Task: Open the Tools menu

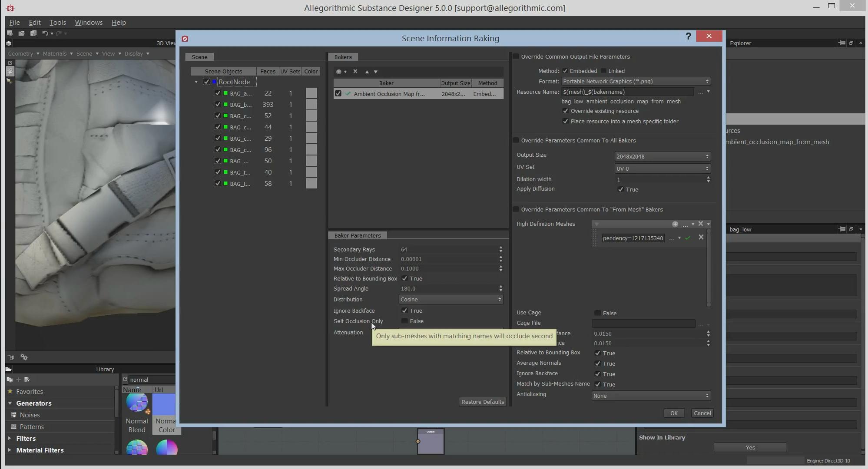Action: pyautogui.click(x=57, y=23)
